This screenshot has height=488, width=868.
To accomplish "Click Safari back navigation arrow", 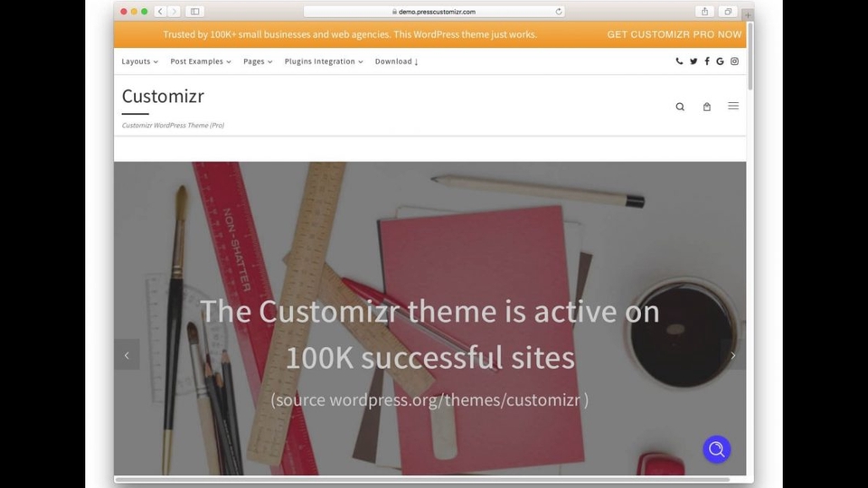I will coord(161,11).
